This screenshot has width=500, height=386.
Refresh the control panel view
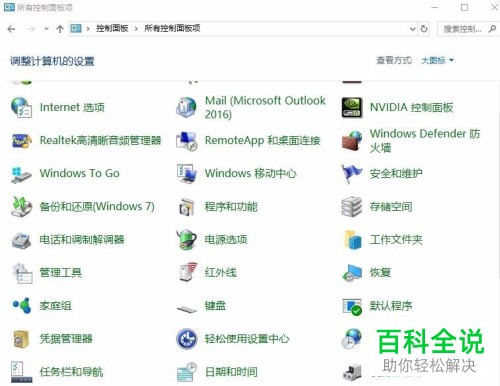pyautogui.click(x=424, y=29)
